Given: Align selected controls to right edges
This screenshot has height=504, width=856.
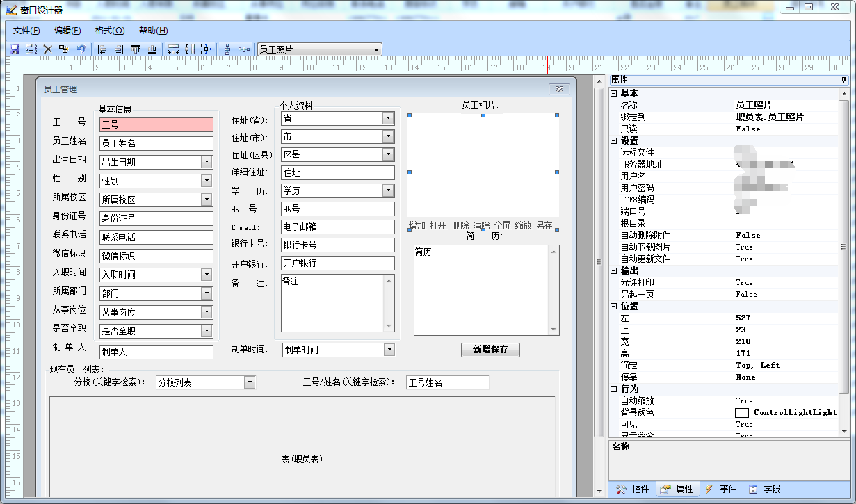Looking at the screenshot, I should tap(119, 49).
